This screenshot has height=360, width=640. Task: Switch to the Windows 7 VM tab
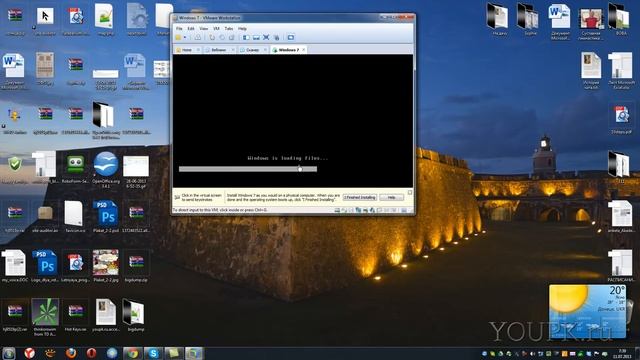tap(288, 50)
